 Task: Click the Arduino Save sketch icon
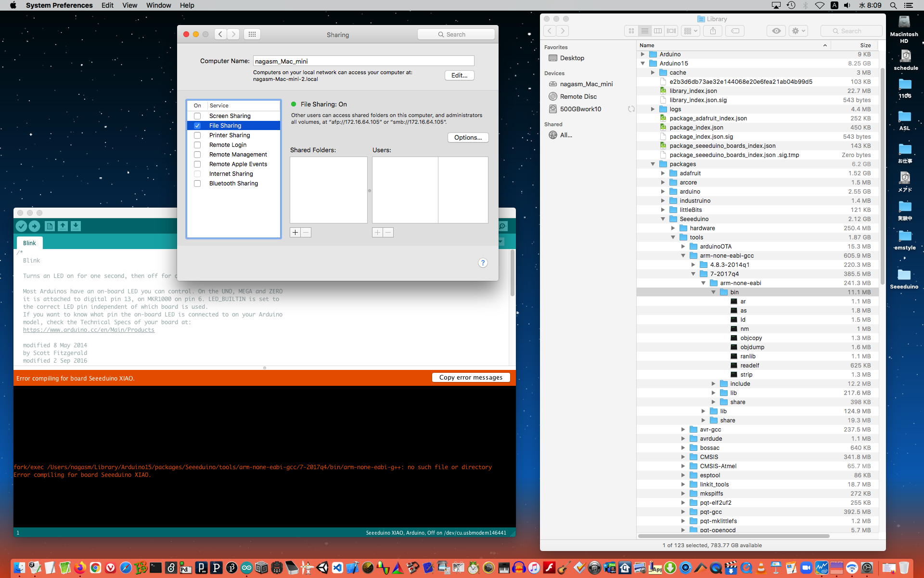76,226
